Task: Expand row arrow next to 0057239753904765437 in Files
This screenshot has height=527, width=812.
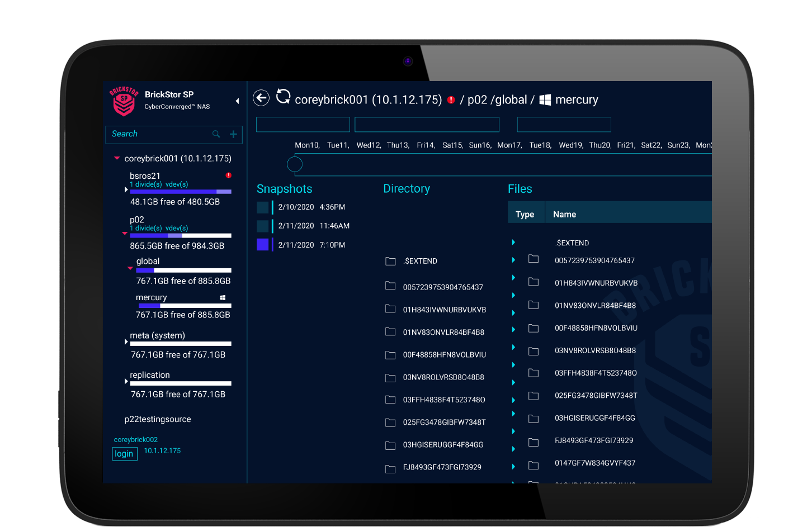Action: pos(513,260)
